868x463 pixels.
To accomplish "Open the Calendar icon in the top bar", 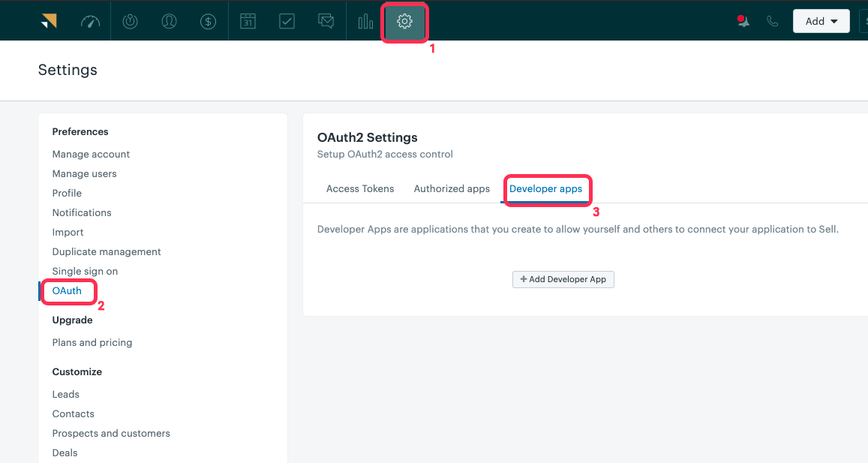I will tap(248, 21).
